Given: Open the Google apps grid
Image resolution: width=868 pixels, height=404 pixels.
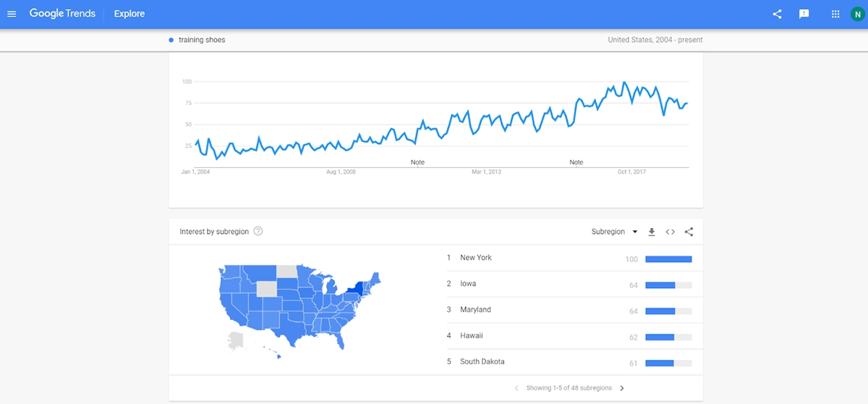Looking at the screenshot, I should point(835,14).
